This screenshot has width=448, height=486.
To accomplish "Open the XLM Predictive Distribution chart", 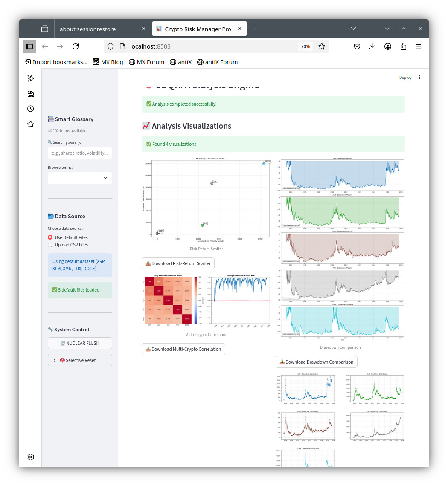I will tap(375, 389).
